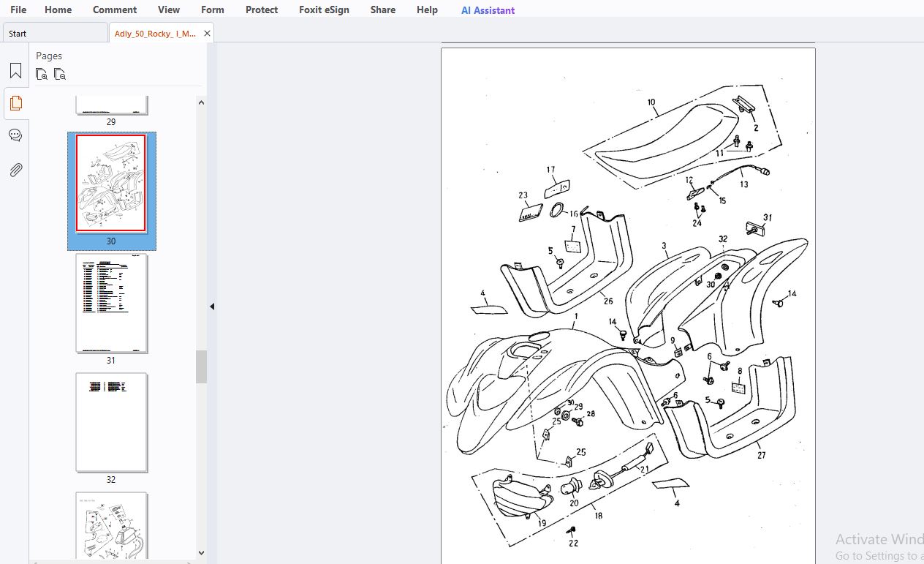Open the File menu
The width and height of the screenshot is (924, 564).
(x=18, y=10)
